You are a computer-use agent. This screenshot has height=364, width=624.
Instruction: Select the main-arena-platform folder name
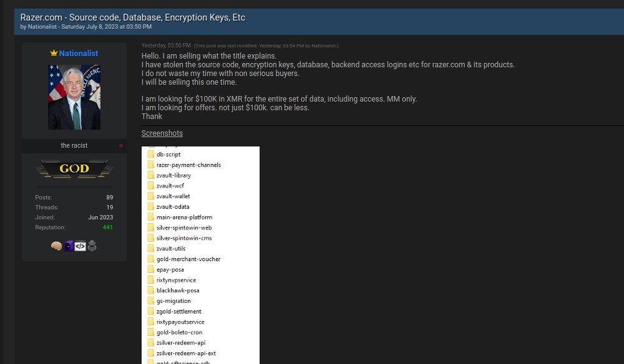coord(184,217)
